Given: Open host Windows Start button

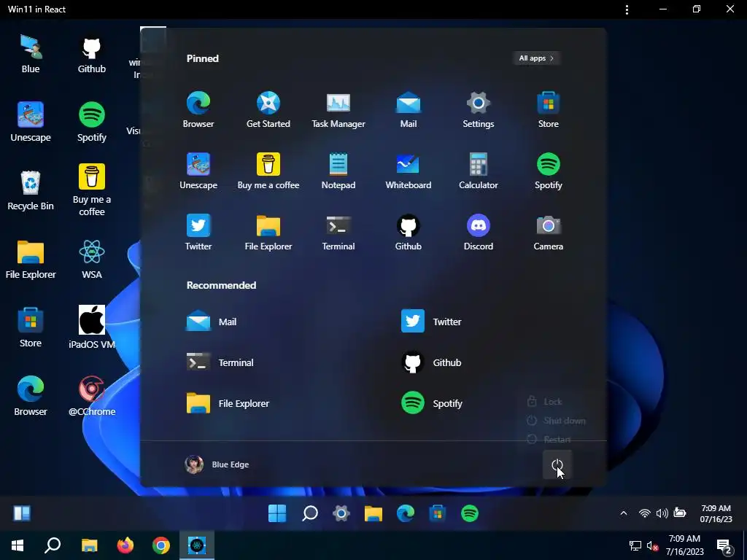Looking at the screenshot, I should coord(18,545).
